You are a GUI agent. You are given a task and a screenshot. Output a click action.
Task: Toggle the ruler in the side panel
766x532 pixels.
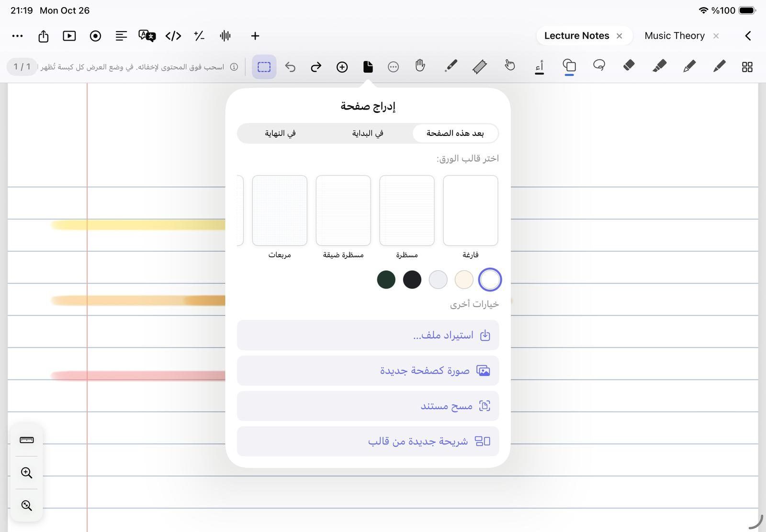click(27, 440)
